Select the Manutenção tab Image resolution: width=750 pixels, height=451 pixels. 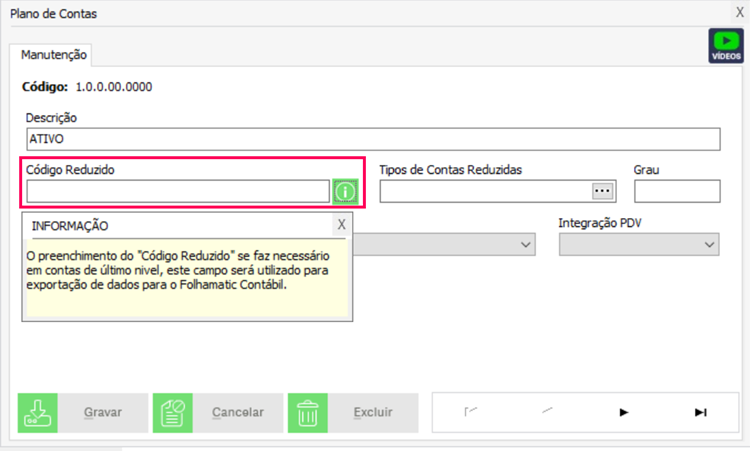coord(54,55)
